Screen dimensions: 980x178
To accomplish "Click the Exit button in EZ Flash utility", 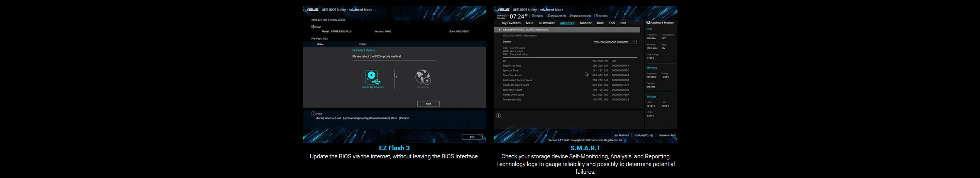I will [x=472, y=137].
